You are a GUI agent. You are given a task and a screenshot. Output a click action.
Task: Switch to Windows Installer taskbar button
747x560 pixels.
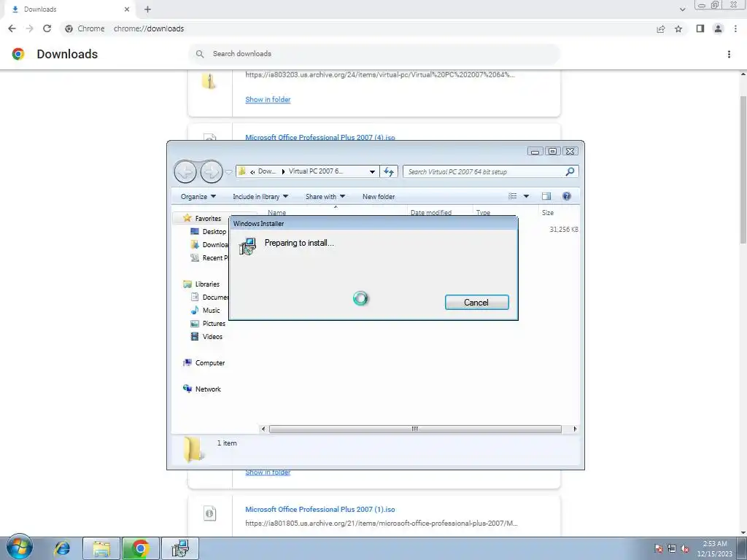180,548
